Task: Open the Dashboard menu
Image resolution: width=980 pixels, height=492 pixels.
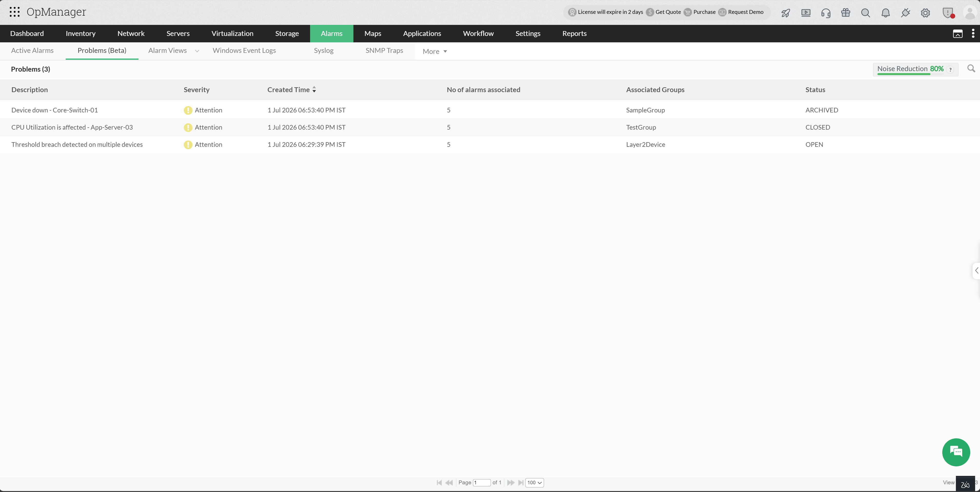Action: point(27,34)
